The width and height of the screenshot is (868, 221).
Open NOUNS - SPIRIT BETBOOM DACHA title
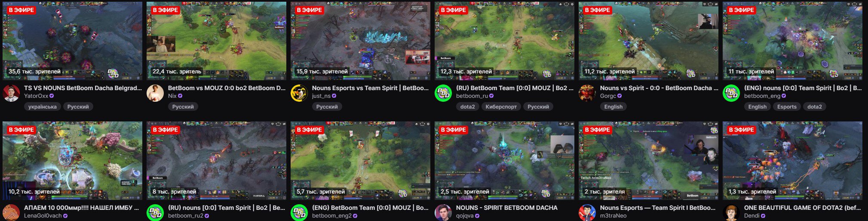[x=506, y=208]
